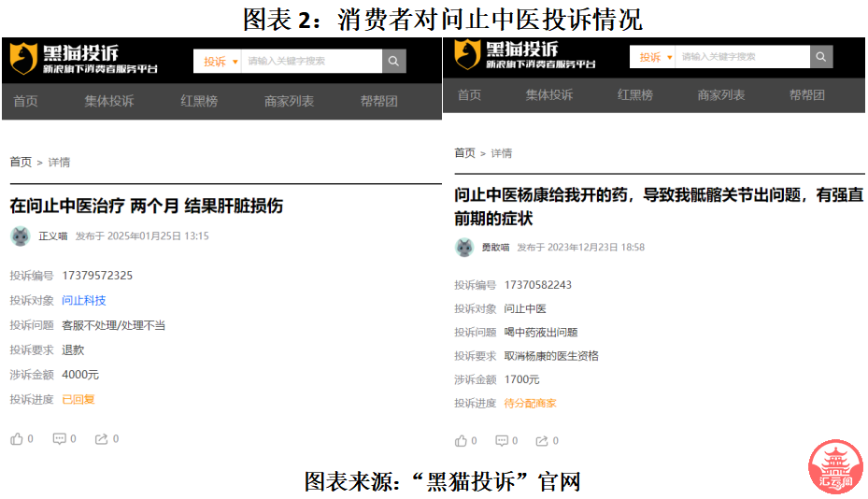
Task: Open the 投诉 search-type dropdown in right page
Action: click(653, 56)
